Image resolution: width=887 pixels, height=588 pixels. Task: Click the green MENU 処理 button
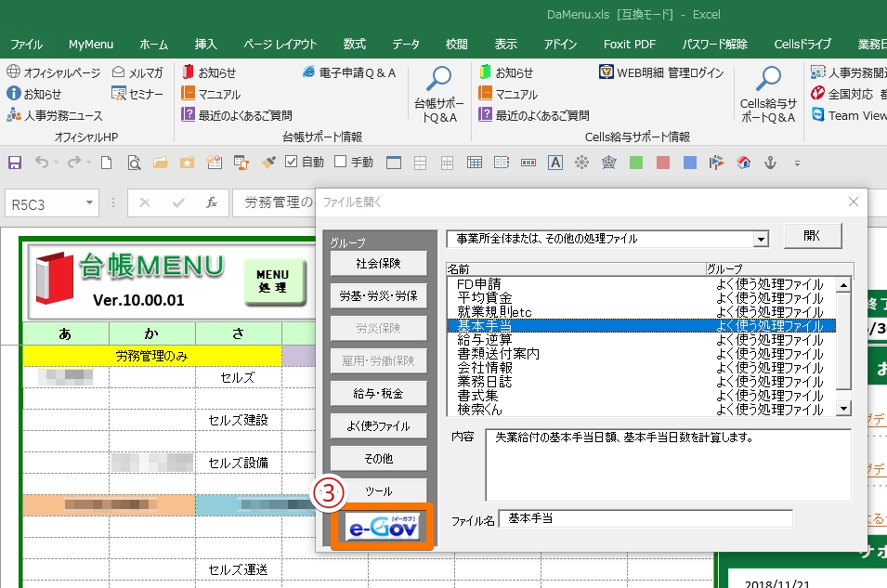point(274,281)
